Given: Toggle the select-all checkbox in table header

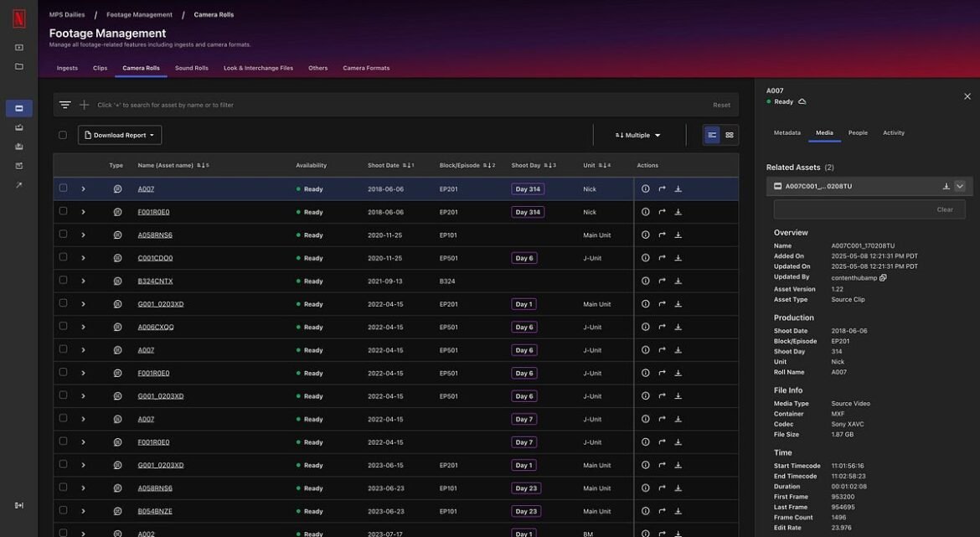Looking at the screenshot, I should (x=61, y=134).
